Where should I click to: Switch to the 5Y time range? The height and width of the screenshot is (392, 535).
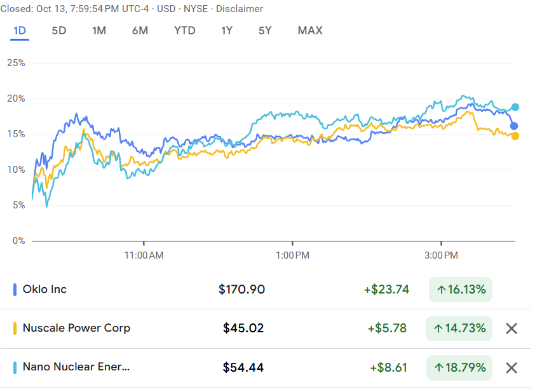coord(265,30)
